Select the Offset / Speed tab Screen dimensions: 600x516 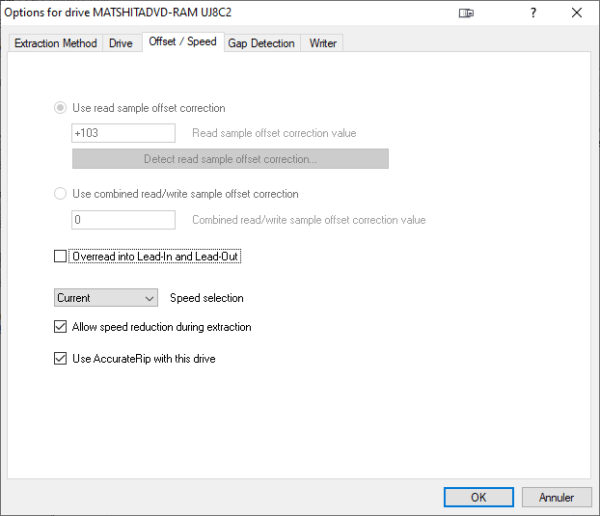[x=183, y=41]
